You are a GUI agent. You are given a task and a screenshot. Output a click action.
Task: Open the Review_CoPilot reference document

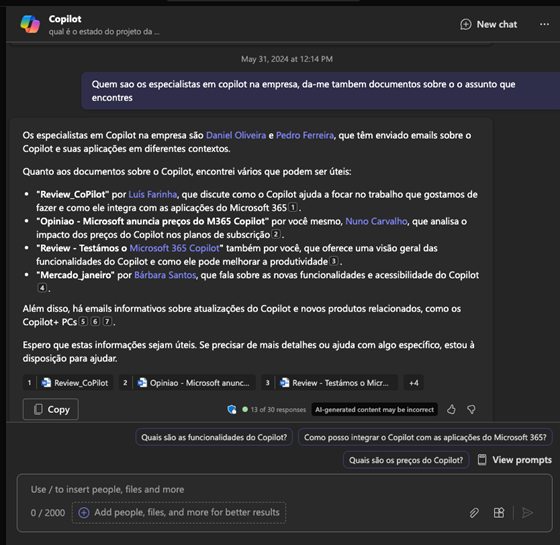pos(68,383)
